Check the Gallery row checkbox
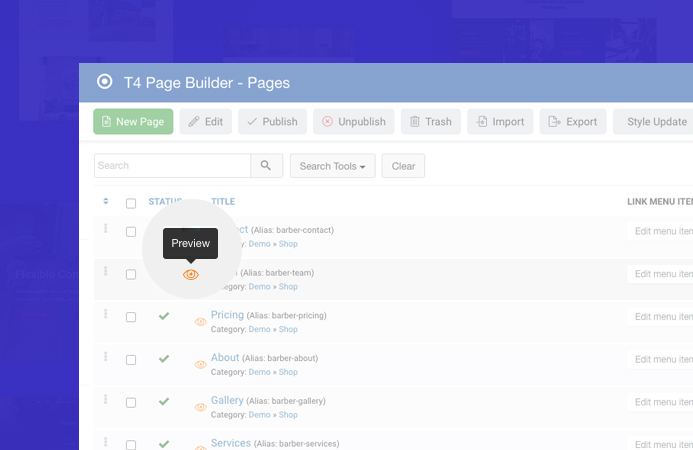 pyautogui.click(x=131, y=403)
